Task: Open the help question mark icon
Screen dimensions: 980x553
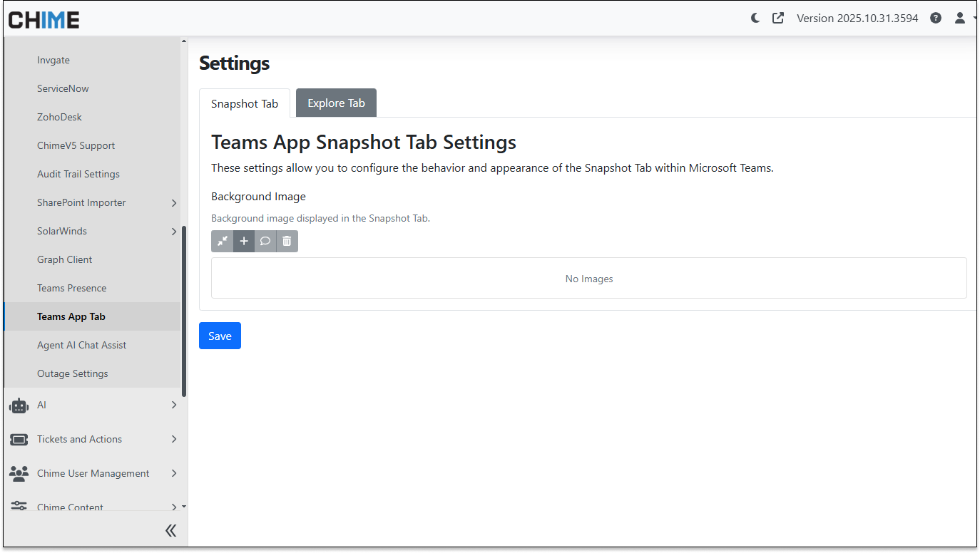Action: (x=936, y=19)
